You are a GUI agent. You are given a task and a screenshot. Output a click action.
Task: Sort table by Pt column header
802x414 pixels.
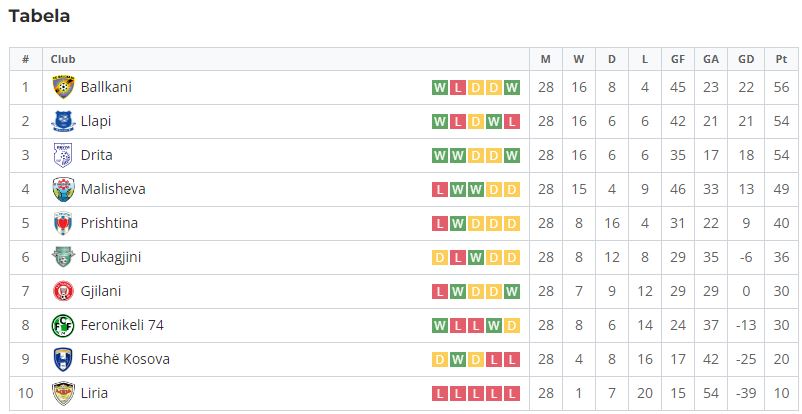tap(781, 59)
